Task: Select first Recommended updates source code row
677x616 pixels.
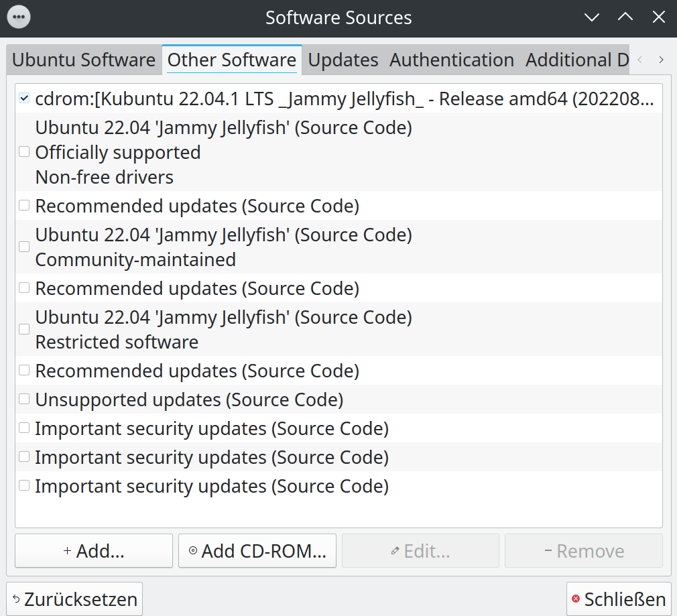Action: click(197, 206)
